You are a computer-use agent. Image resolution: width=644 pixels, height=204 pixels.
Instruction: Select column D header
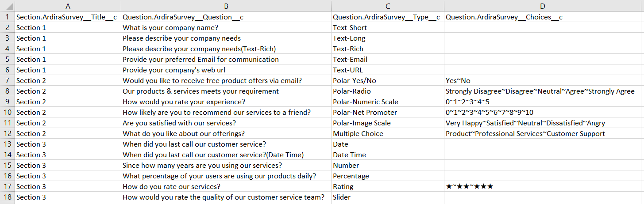[x=544, y=6]
